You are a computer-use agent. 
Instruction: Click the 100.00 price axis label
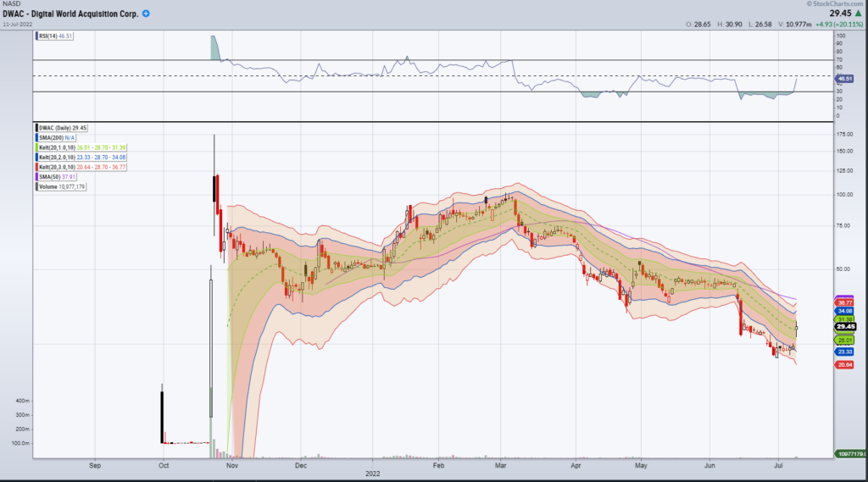845,195
